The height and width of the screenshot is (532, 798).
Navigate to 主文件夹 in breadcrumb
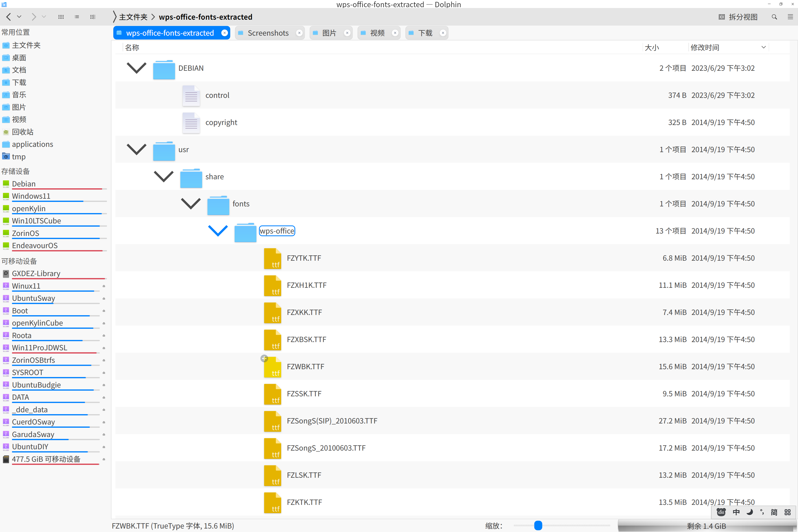click(133, 16)
